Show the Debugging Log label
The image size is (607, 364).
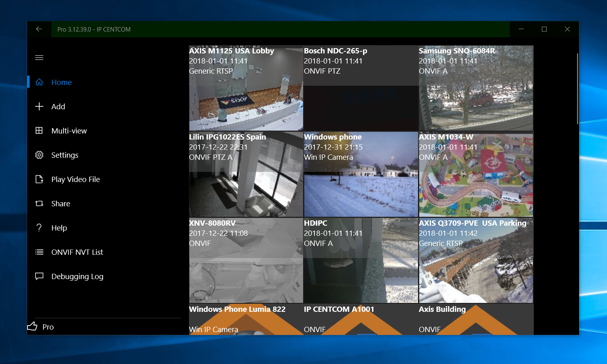[77, 276]
